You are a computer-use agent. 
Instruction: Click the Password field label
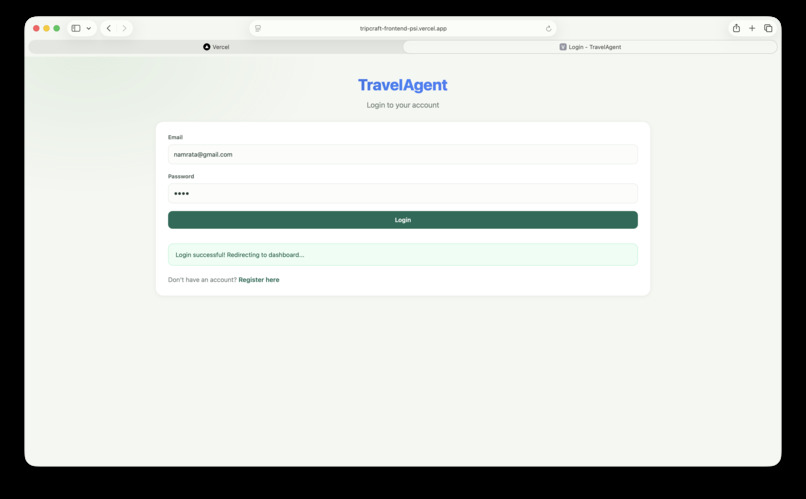181,176
